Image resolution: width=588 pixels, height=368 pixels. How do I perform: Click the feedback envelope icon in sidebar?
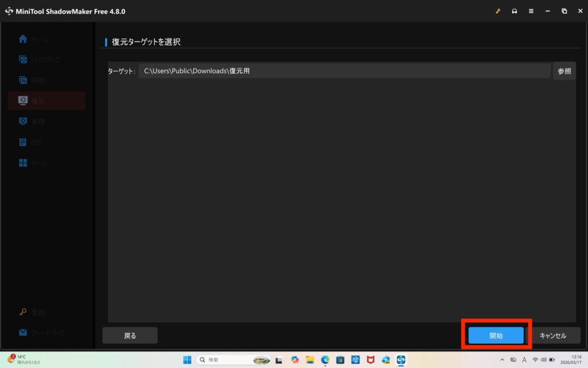click(23, 332)
